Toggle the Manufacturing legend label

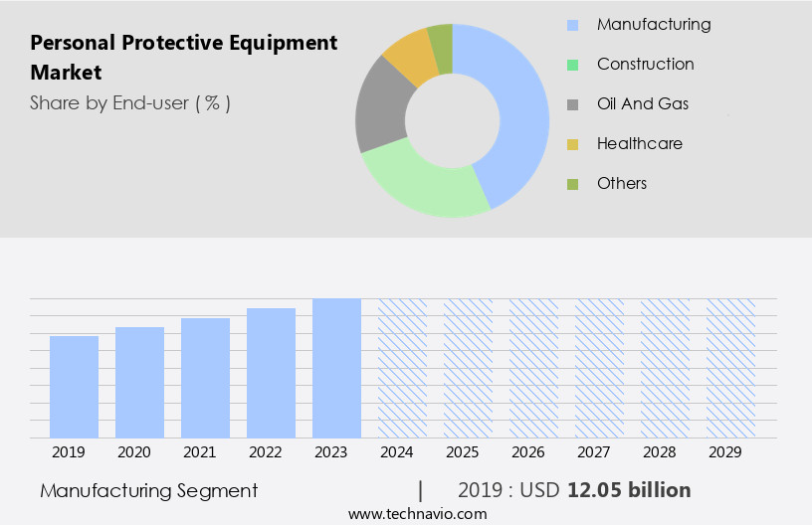point(654,24)
